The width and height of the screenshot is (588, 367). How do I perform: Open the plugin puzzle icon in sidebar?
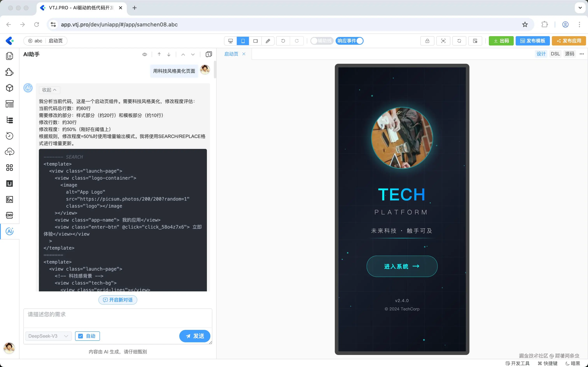(10, 72)
